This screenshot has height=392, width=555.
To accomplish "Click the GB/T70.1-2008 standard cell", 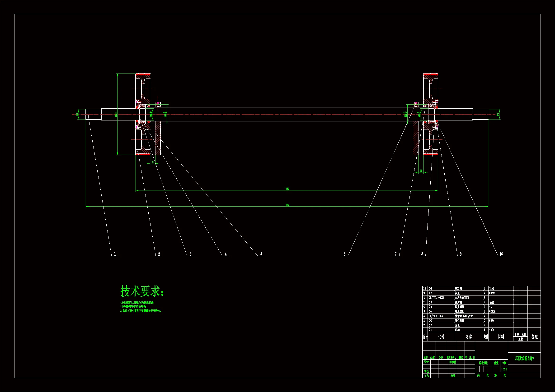I will 436,298.
